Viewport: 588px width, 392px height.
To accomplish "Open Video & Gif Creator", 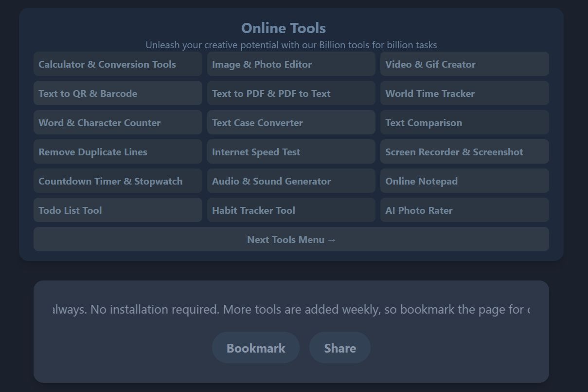I will pyautogui.click(x=464, y=64).
